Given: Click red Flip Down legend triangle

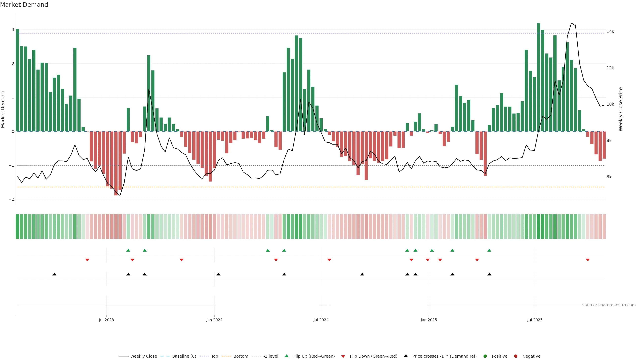Looking at the screenshot, I should point(343,356).
